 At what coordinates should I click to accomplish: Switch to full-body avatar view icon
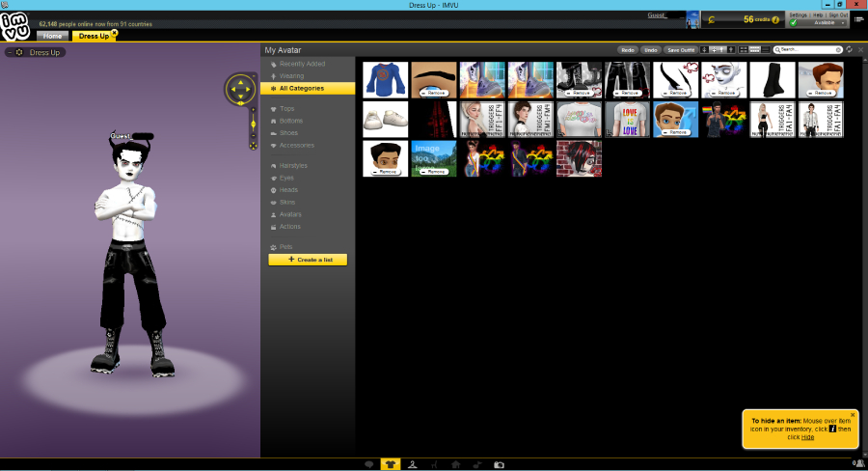(x=731, y=49)
